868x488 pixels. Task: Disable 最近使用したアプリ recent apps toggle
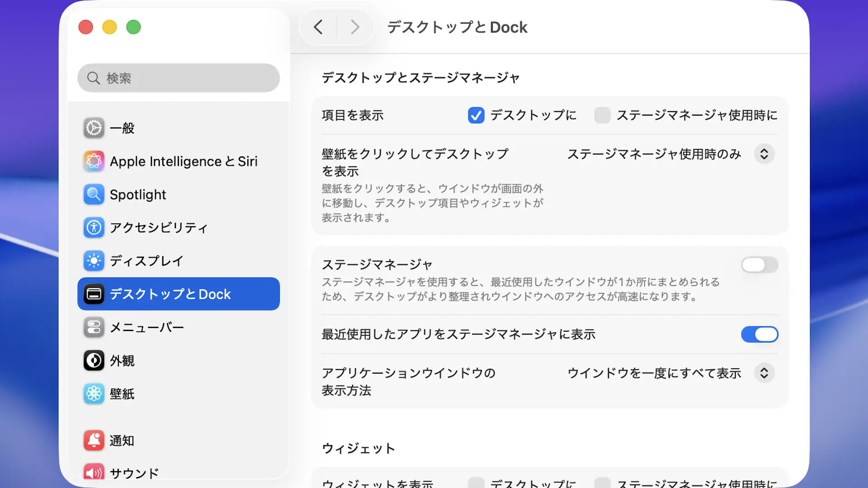759,334
